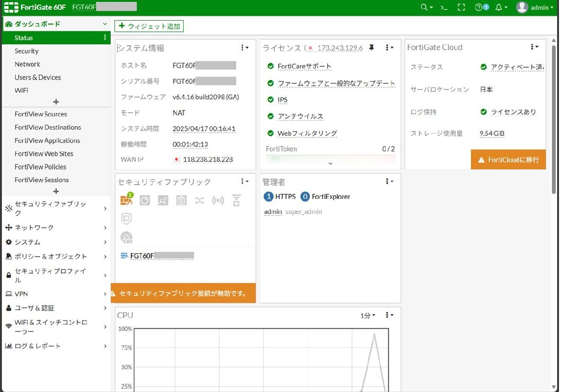Click the FortiCloudに移行 button
This screenshot has height=392, width=568.
pos(508,160)
